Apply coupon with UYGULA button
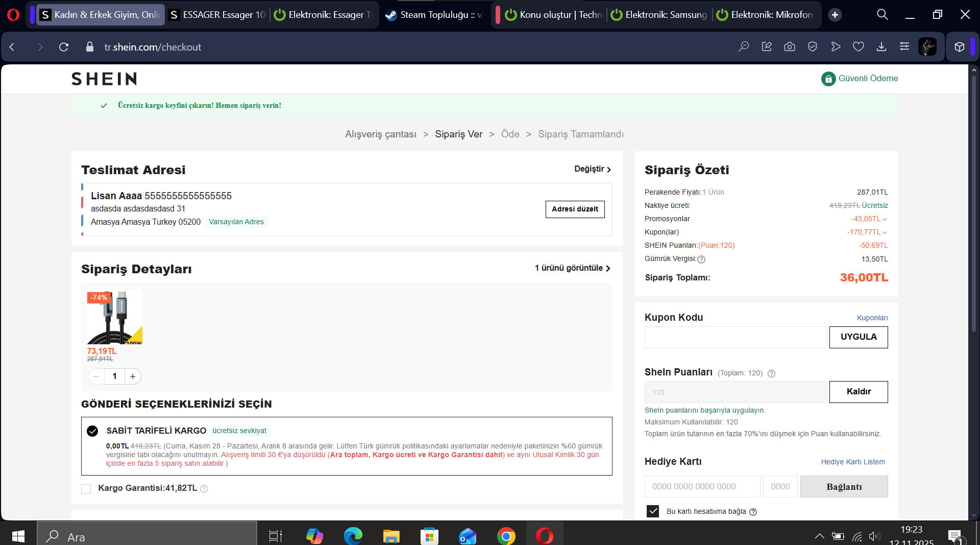This screenshot has width=980, height=545. click(x=859, y=337)
